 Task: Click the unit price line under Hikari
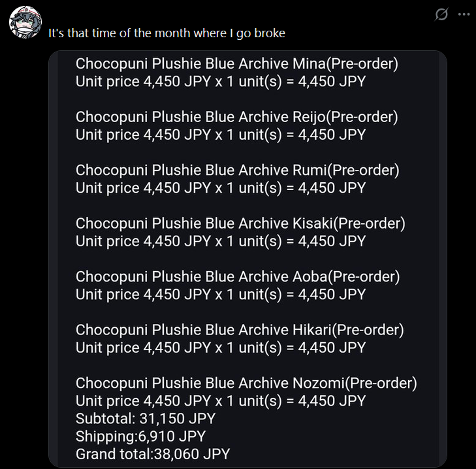pos(221,348)
